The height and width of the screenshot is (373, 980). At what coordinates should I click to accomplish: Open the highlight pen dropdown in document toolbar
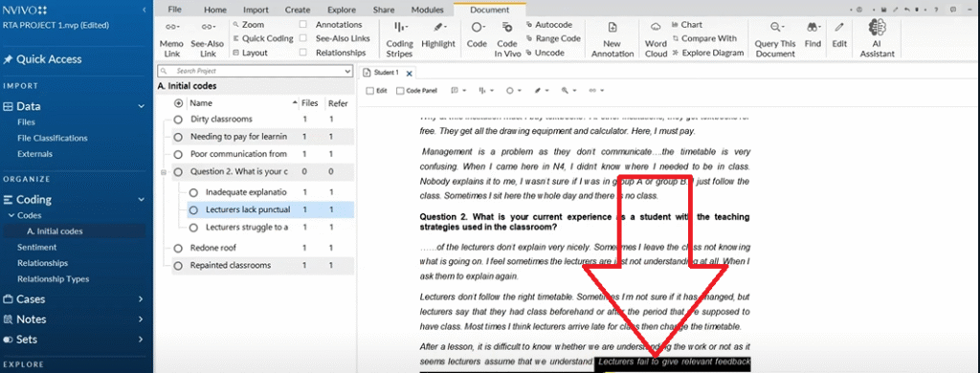tap(546, 91)
